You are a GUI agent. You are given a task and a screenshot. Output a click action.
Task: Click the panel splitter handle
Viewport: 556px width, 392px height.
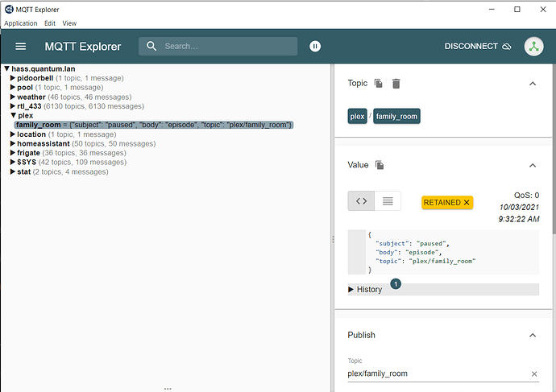click(x=333, y=240)
